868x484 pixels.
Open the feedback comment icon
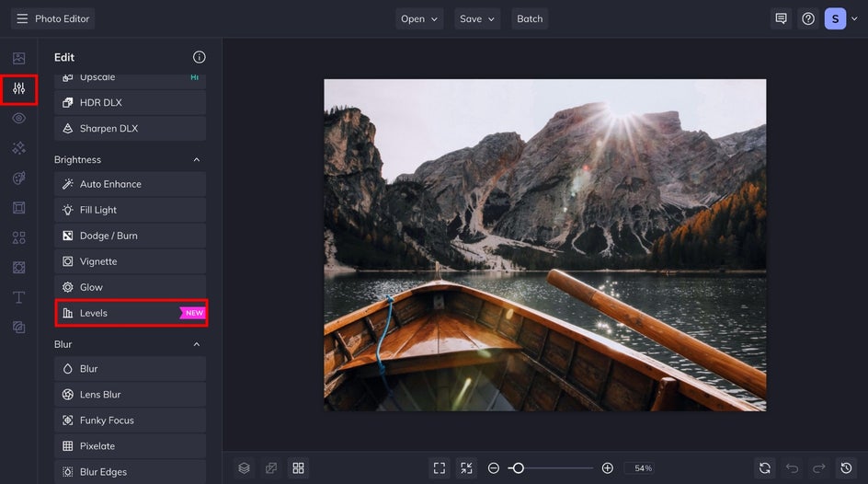781,18
